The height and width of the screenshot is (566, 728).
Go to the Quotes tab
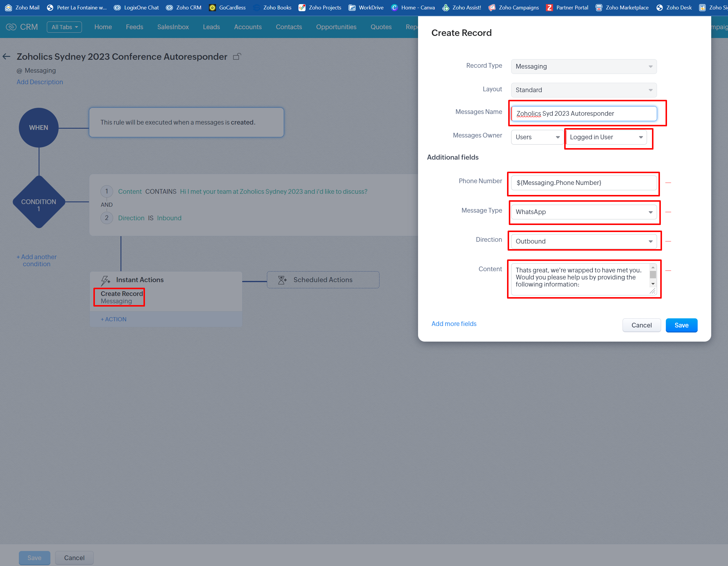pos(381,27)
